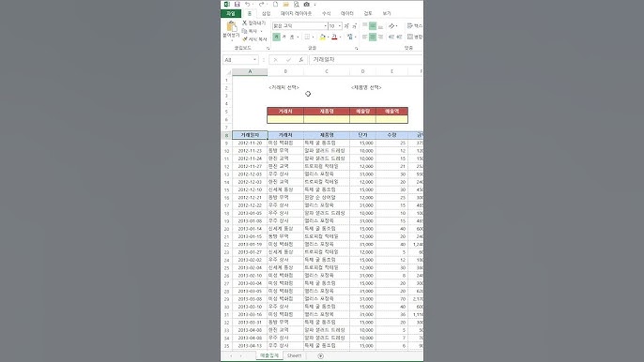
Task: Click the Save icon in quick access toolbar
Action: [x=237, y=4]
